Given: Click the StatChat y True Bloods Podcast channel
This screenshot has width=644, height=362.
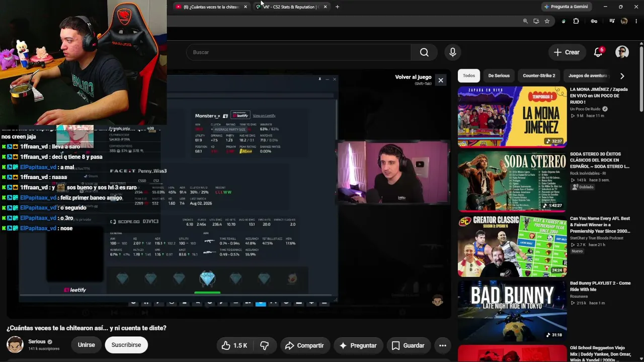Looking at the screenshot, I should (597, 238).
